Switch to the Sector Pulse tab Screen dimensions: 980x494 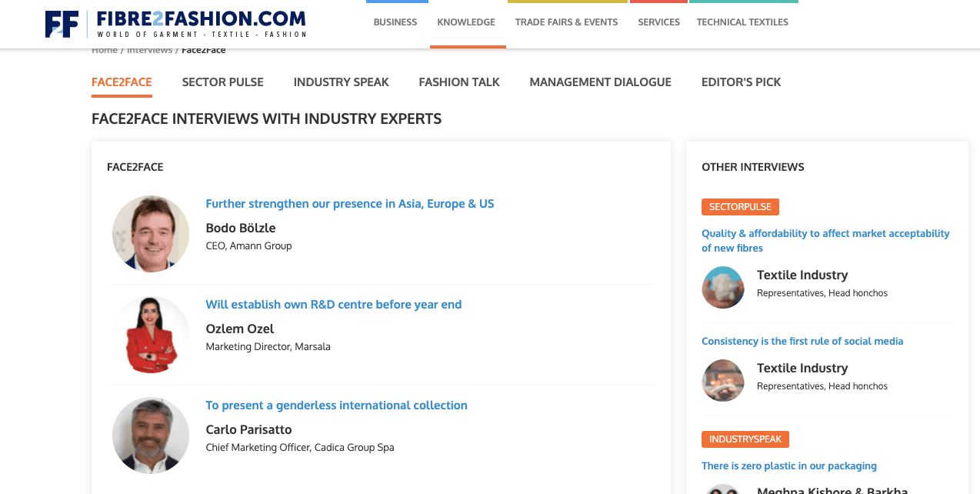click(222, 82)
